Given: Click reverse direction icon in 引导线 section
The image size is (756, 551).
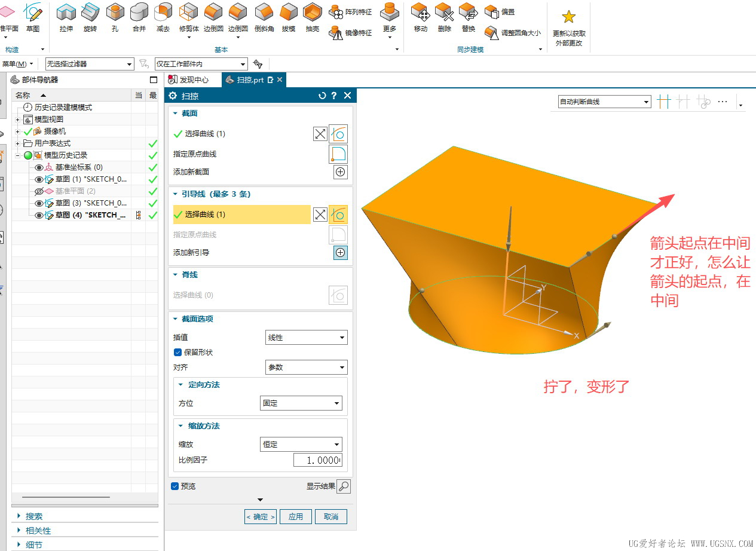Looking at the screenshot, I should (x=320, y=215).
